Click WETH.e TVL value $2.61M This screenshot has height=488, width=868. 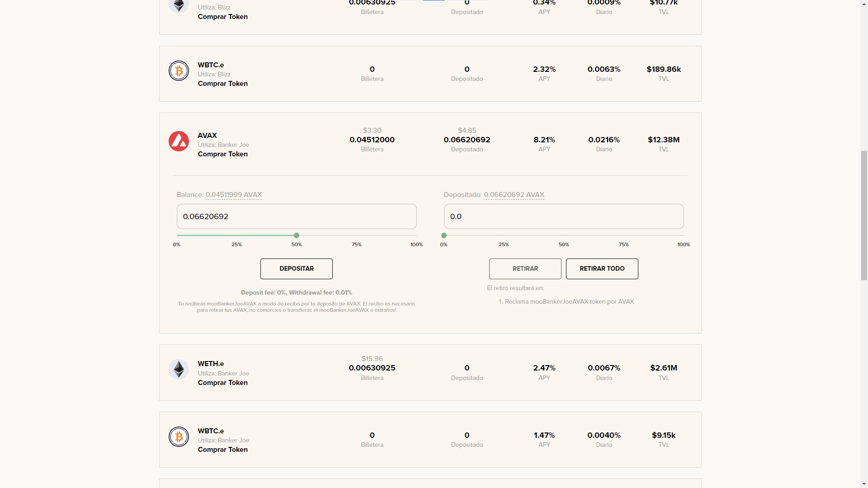point(664,368)
